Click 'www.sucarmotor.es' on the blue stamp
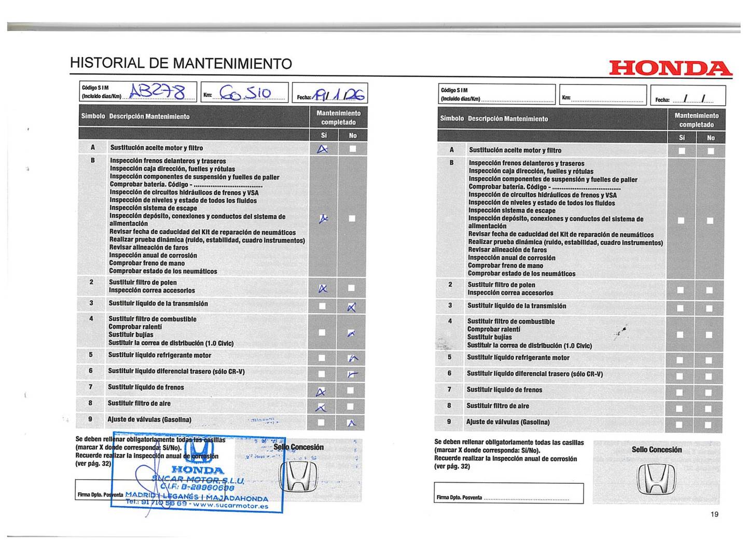747x560 pixels. coord(230,506)
